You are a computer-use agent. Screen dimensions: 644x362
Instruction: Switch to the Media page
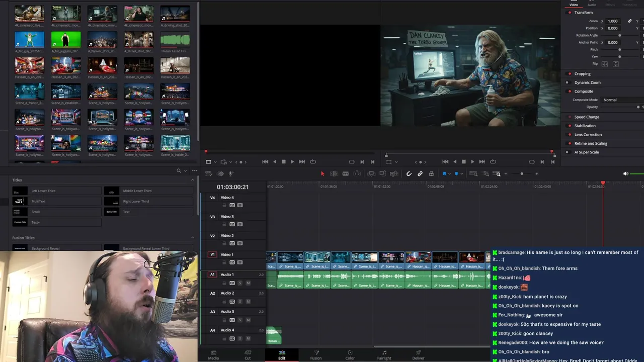click(x=213, y=355)
